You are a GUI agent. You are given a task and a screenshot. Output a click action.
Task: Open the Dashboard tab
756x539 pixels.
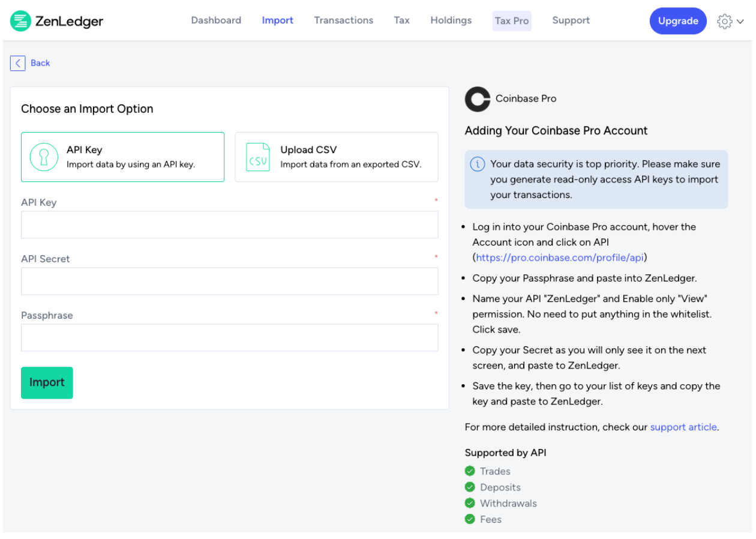click(x=216, y=20)
